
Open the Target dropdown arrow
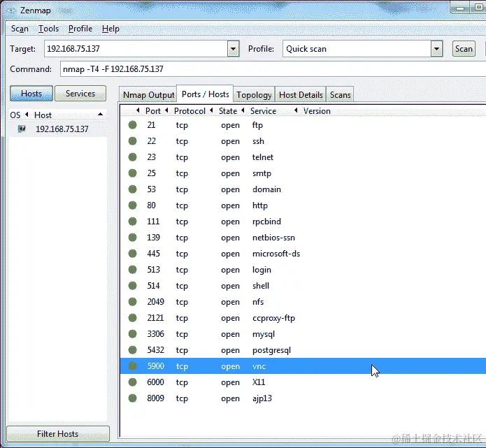233,49
